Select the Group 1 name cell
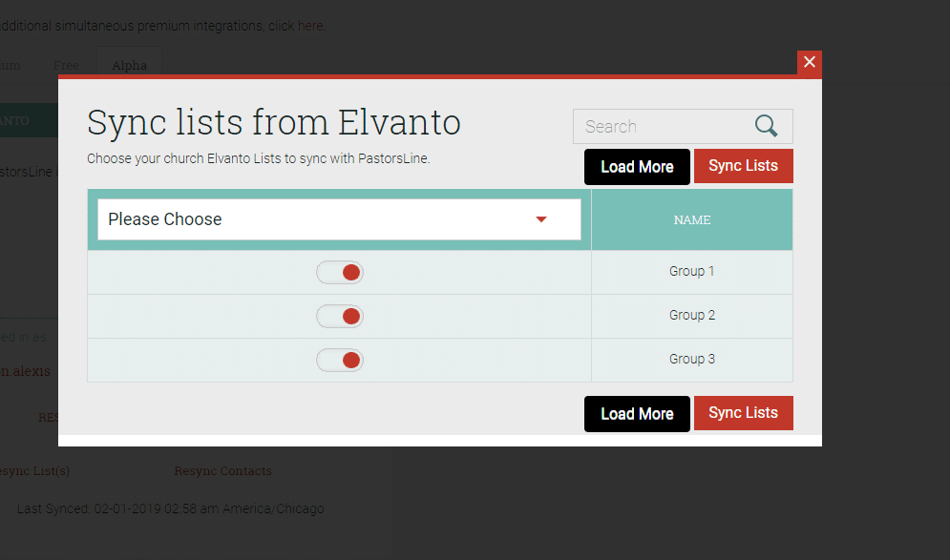The image size is (950, 560). [692, 272]
